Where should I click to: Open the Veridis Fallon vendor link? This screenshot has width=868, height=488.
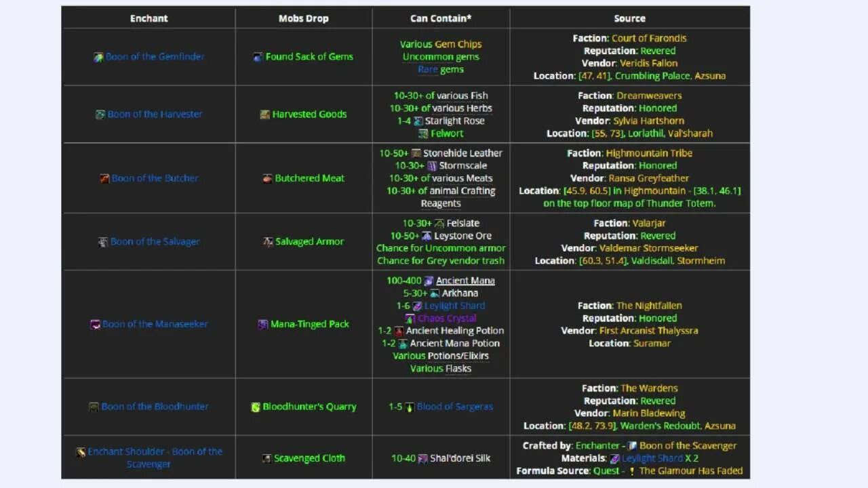coord(648,63)
